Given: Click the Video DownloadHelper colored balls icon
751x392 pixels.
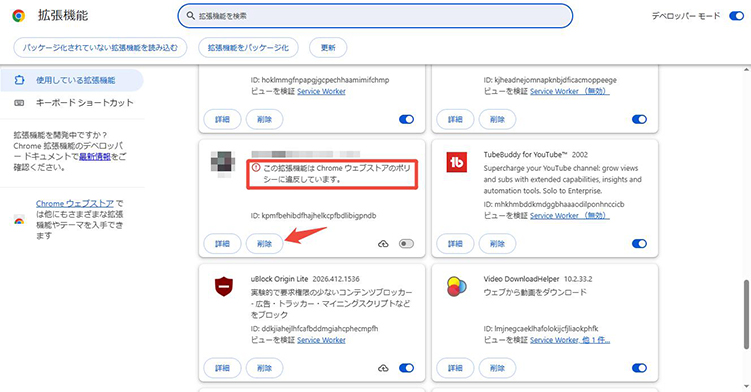Looking at the screenshot, I should point(456,287).
